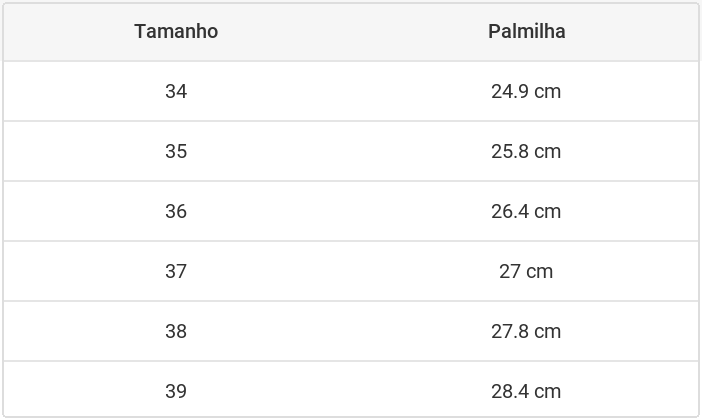Click the 27 cm insole value
Screen dimensions: 702x420
coord(526,271)
